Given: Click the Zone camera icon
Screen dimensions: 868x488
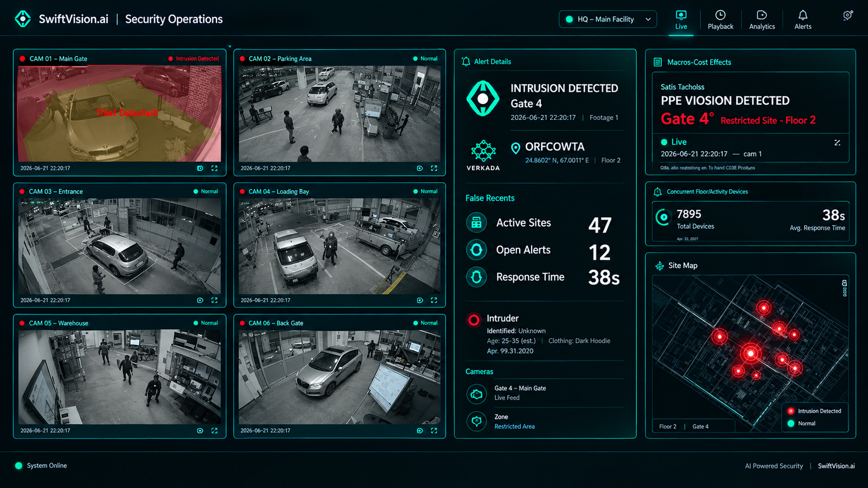Looking at the screenshot, I should click(x=476, y=421).
